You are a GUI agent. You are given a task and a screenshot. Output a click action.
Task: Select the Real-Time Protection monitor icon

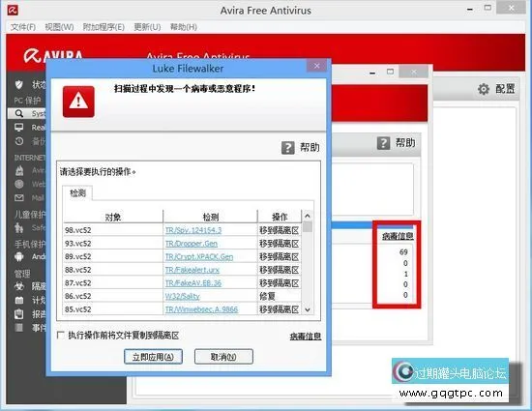(19, 128)
